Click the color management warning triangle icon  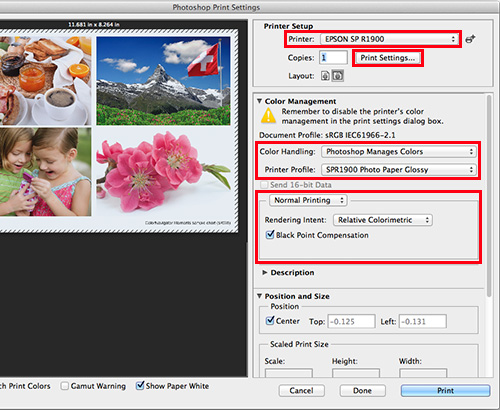[x=268, y=116]
